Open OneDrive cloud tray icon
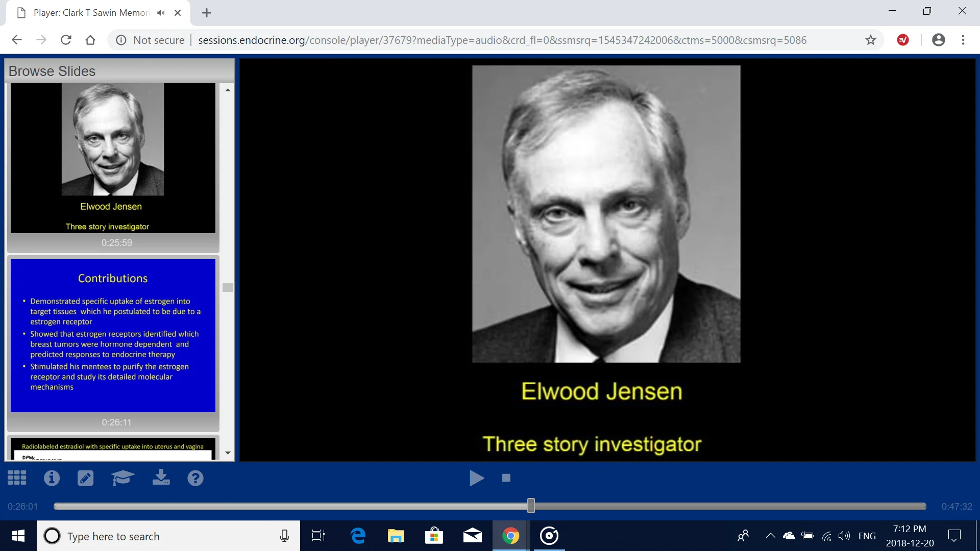This screenshot has height=551, width=980. pos(789,536)
